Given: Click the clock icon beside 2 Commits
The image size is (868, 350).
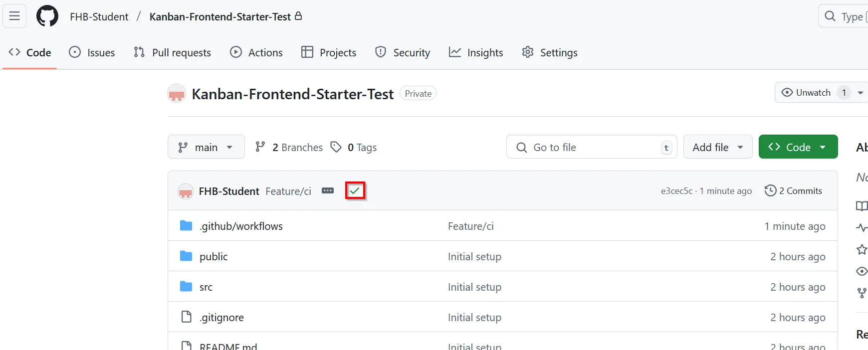Looking at the screenshot, I should [770, 190].
